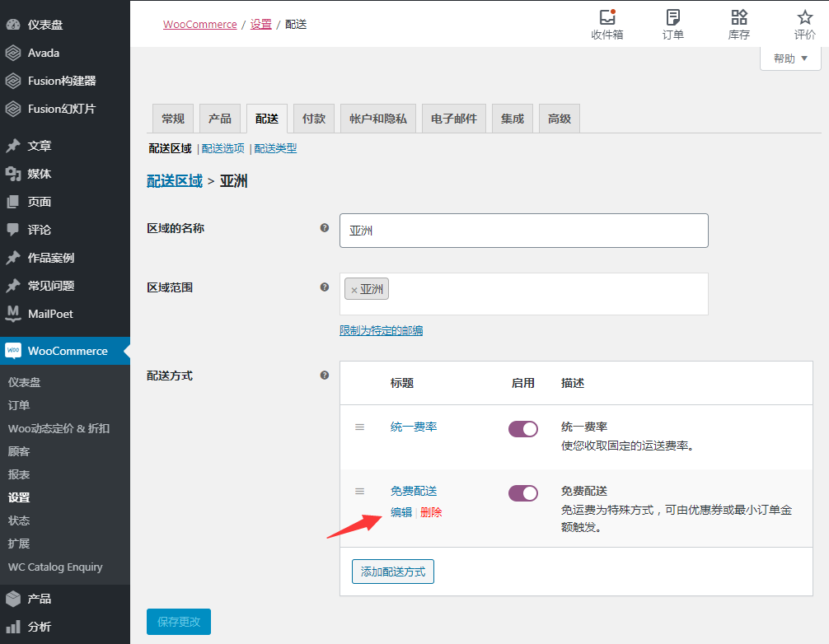The width and height of the screenshot is (829, 644).
Task: Click the 添加配送方式 button
Action: pyautogui.click(x=393, y=572)
